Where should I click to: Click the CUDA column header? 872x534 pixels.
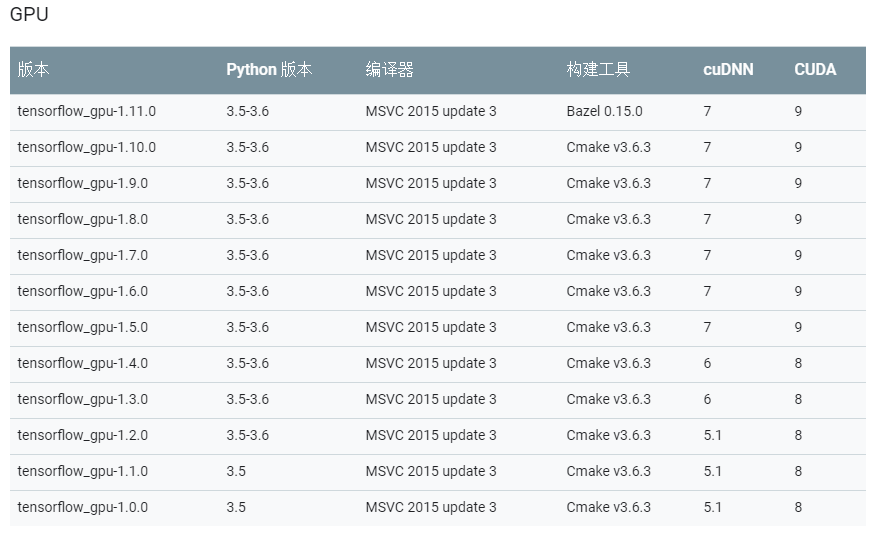click(815, 70)
